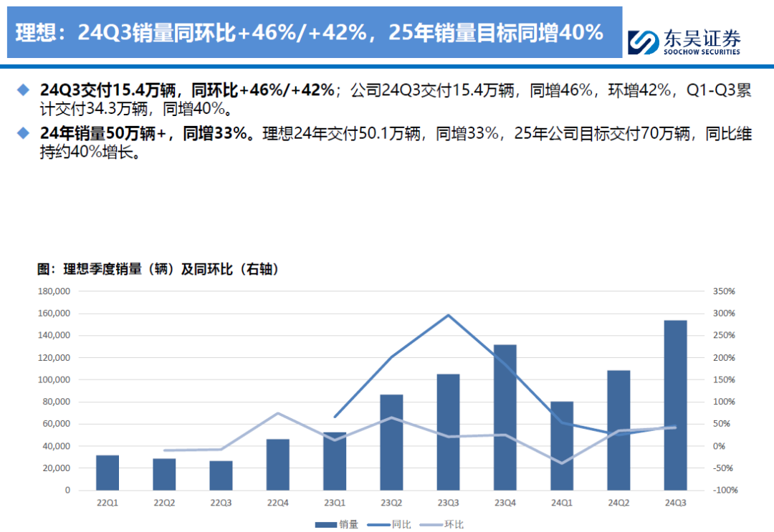Screen dimensions: 774x532
Task: Click the 24Q2 x-axis label
Action: click(x=618, y=503)
